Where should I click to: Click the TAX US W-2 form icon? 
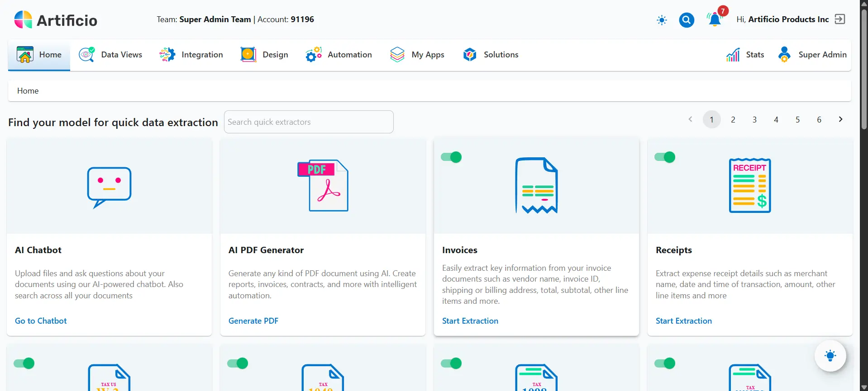click(109, 377)
